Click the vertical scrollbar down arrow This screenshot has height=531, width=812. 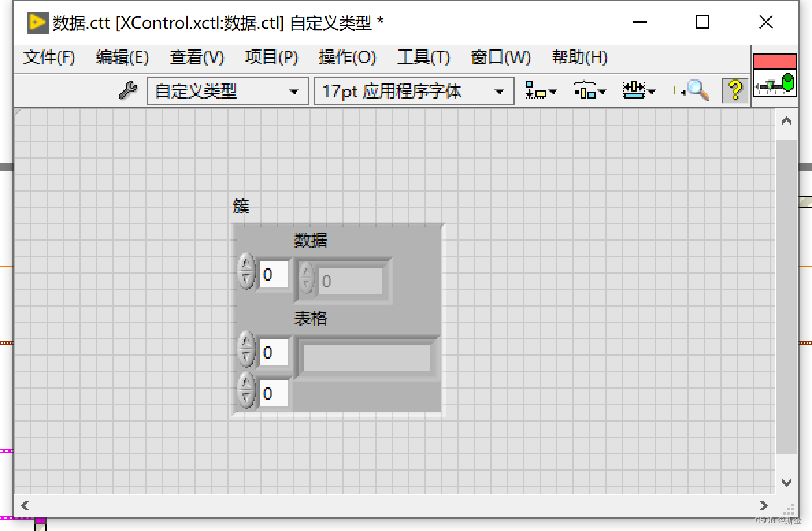point(786,482)
